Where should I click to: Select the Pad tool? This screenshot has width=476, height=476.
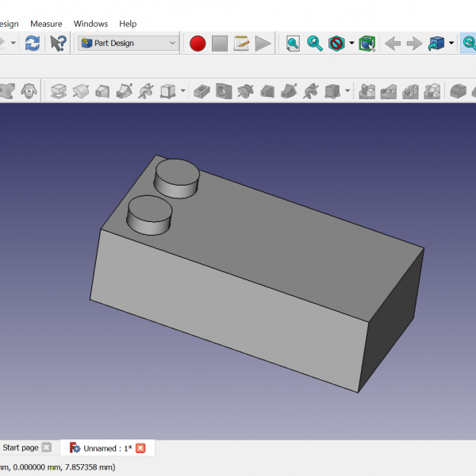coord(59,91)
